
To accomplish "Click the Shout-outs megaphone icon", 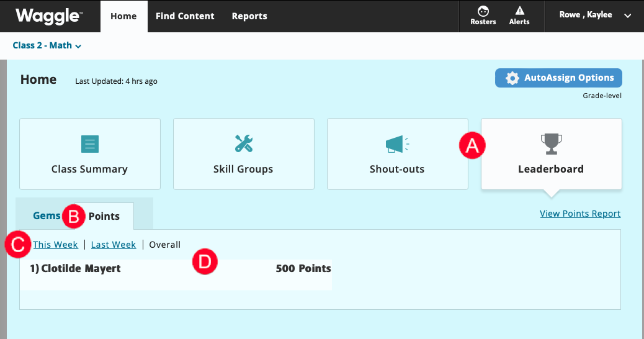I will [397, 144].
